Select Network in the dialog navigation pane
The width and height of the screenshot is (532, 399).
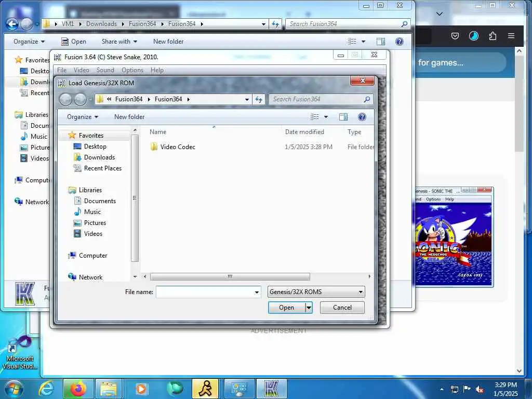click(x=90, y=277)
